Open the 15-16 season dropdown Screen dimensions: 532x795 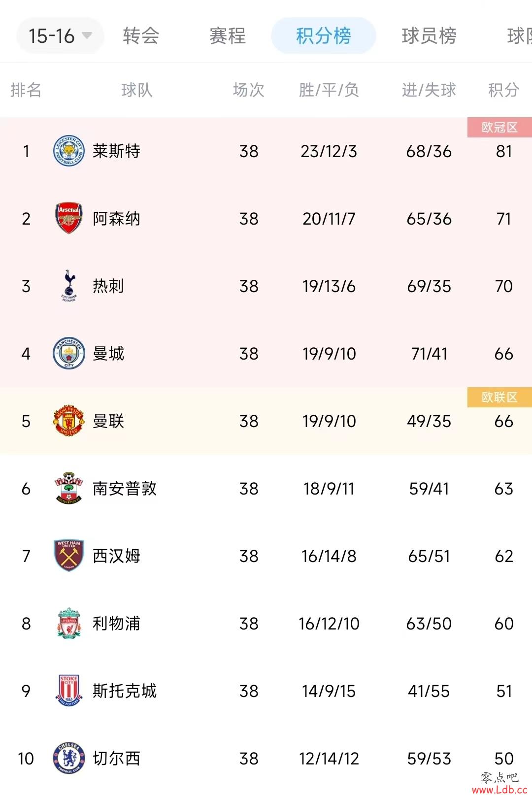pos(60,35)
